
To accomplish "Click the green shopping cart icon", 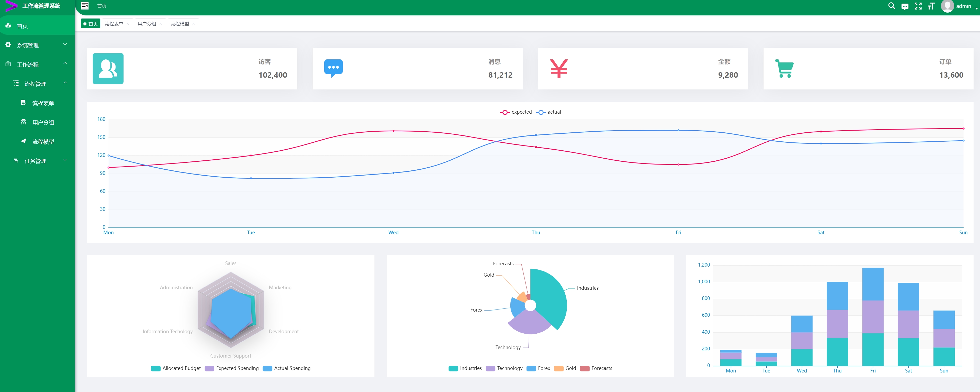I will [784, 68].
